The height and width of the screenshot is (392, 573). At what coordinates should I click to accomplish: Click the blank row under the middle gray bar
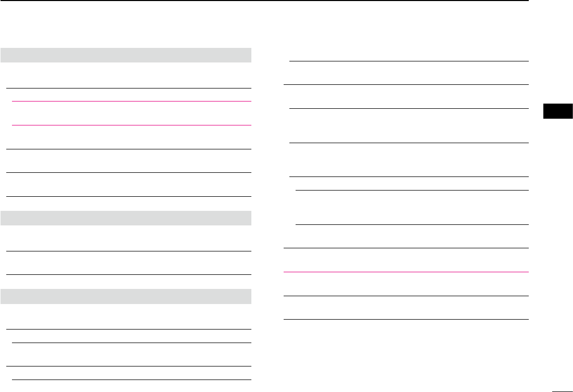126,238
